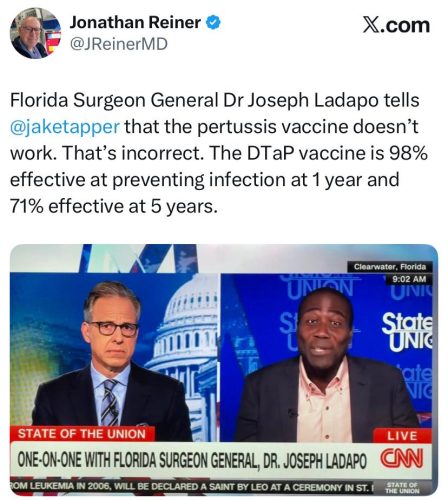The width and height of the screenshot is (448, 500).
Task: Click the Jonathan Reiner display name
Action: pyautogui.click(x=135, y=23)
